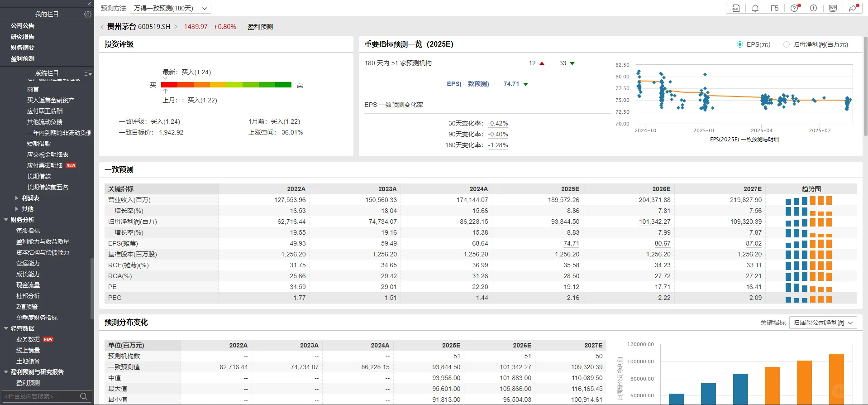The height and width of the screenshot is (405, 868).
Task: Click the 180天变化率 -1.28% link
Action: coord(498,145)
